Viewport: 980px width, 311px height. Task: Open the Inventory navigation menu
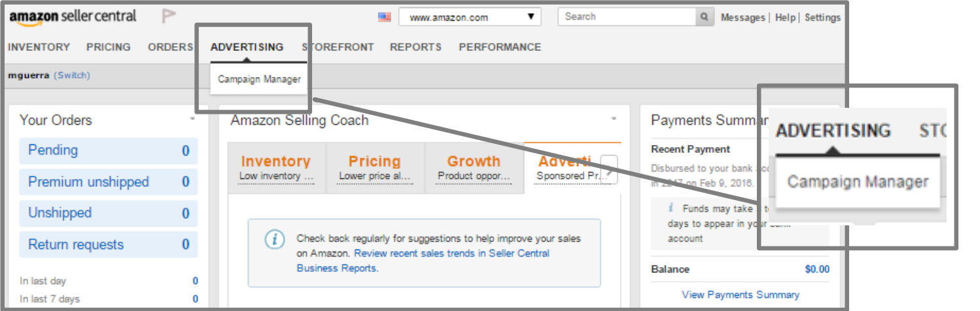39,47
